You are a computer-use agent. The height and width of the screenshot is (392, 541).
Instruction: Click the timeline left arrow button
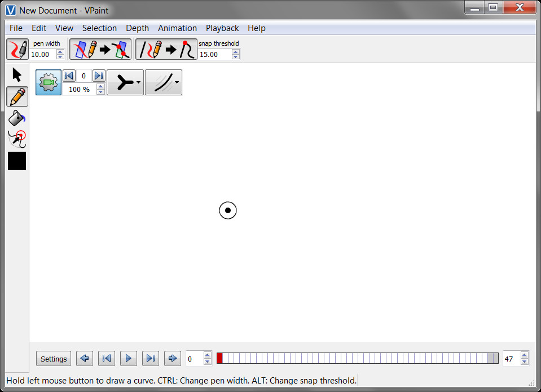coord(85,359)
